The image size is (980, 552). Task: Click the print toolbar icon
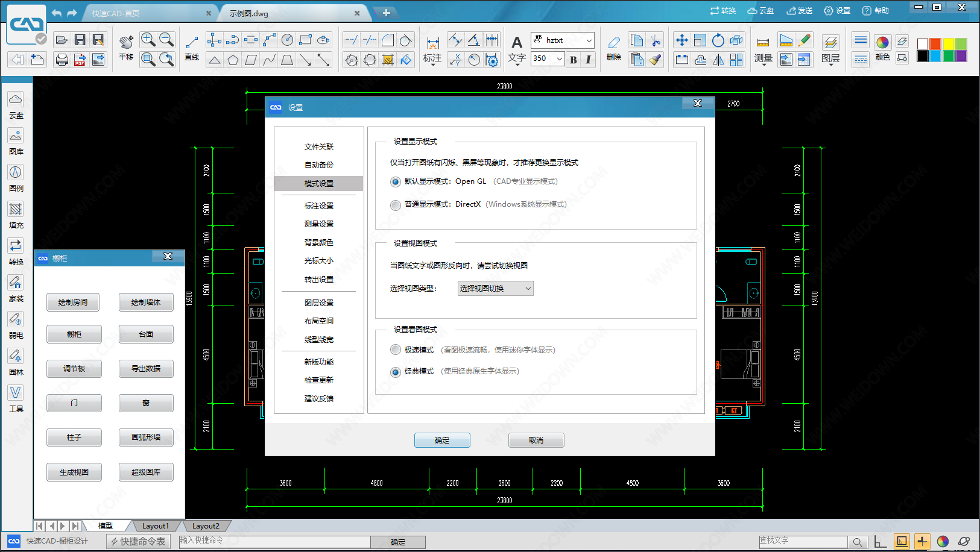pos(62,59)
